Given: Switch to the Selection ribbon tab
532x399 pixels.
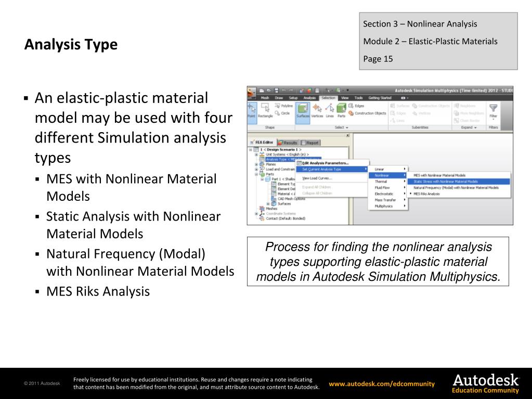Looking at the screenshot, I should pyautogui.click(x=328, y=98).
